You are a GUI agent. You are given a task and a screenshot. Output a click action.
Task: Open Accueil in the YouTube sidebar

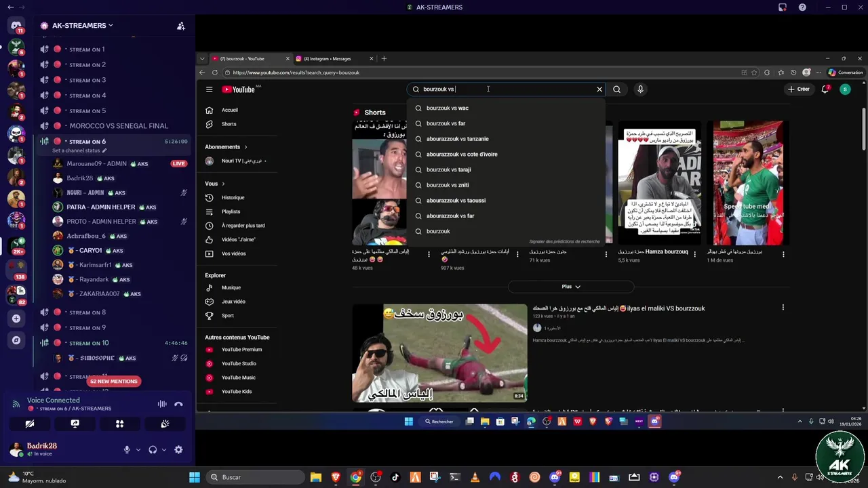click(229, 110)
